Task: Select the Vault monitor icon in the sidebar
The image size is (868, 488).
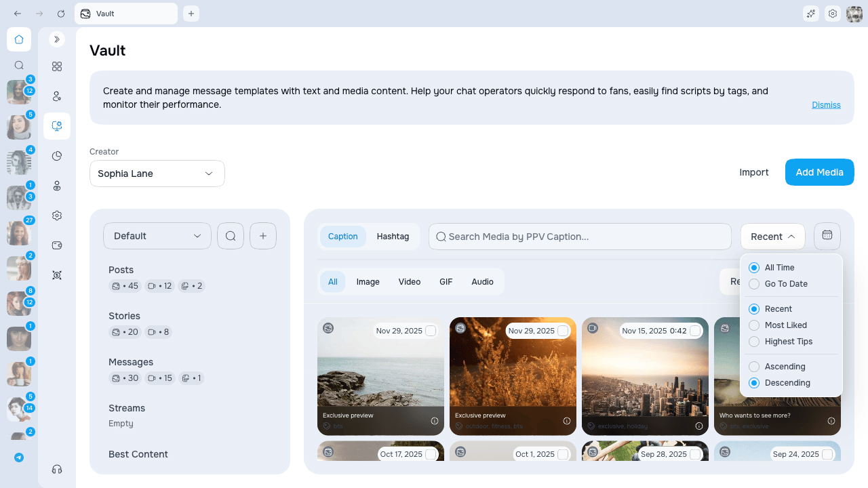Action: click(57, 126)
